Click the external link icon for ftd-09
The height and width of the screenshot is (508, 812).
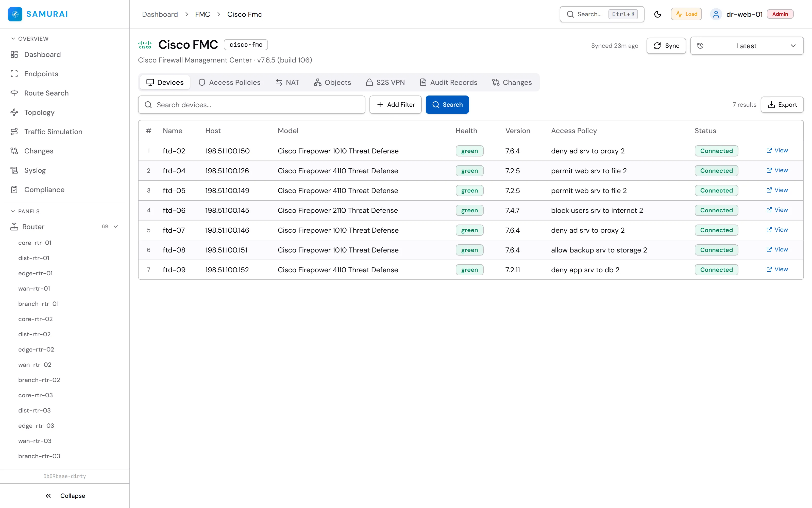pos(769,269)
